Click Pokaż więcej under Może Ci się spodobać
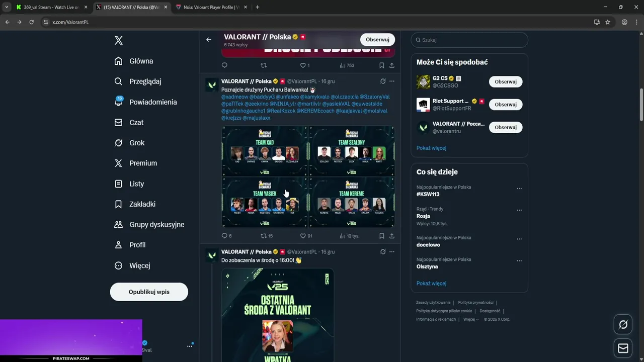Image resolution: width=644 pixels, height=362 pixels. click(x=431, y=148)
